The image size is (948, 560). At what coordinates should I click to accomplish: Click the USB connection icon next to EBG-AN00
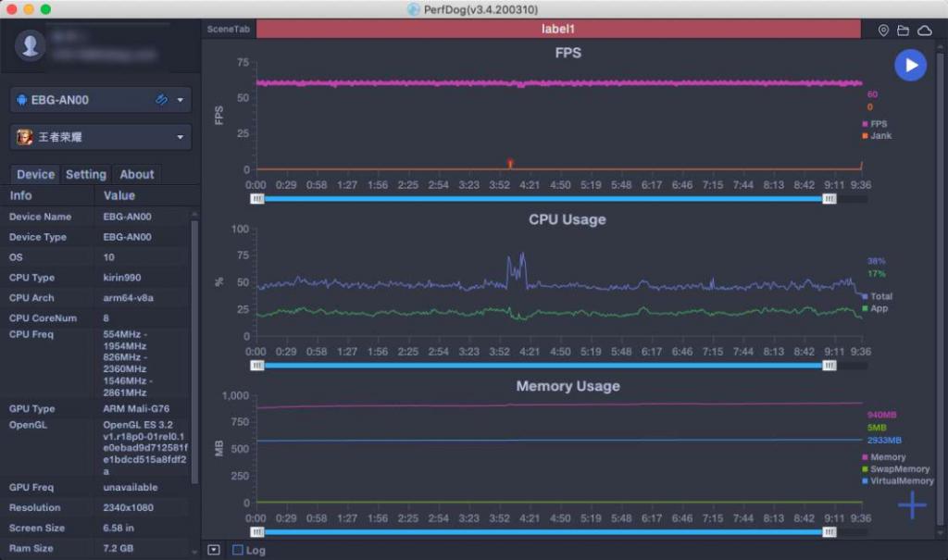(161, 99)
